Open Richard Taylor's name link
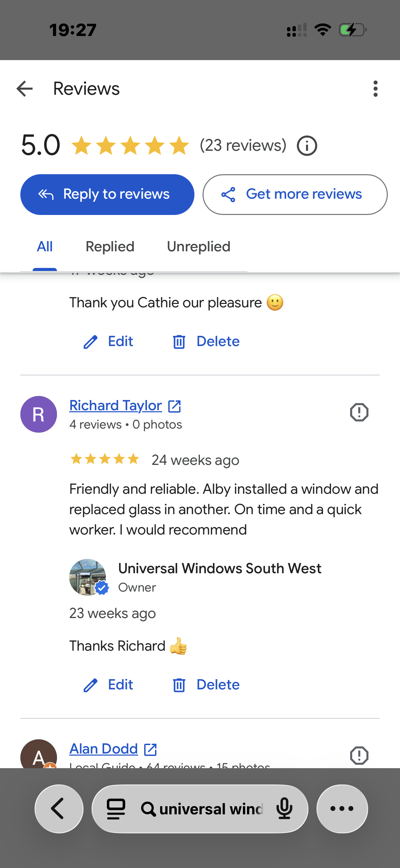 point(116,405)
